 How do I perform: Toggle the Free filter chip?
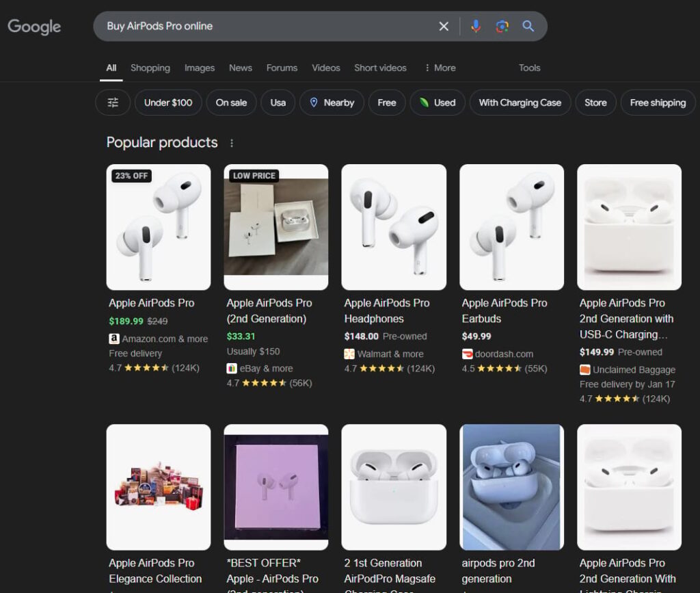pos(387,103)
